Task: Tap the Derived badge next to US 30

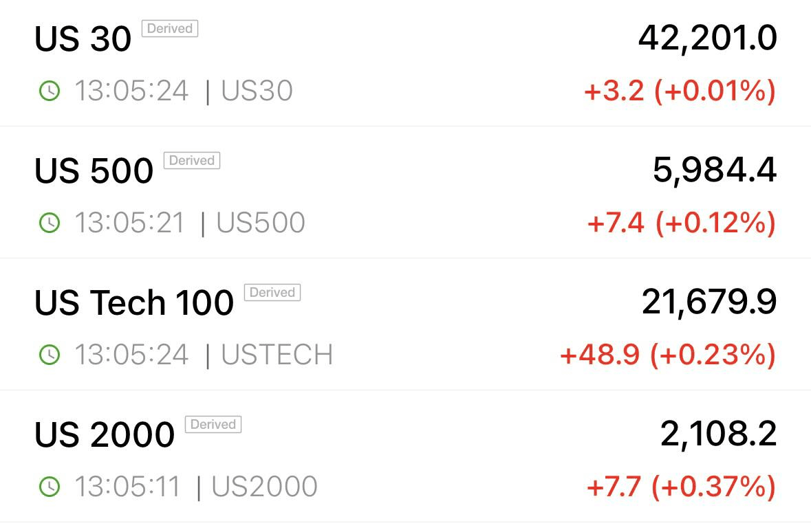Action: click(x=170, y=28)
